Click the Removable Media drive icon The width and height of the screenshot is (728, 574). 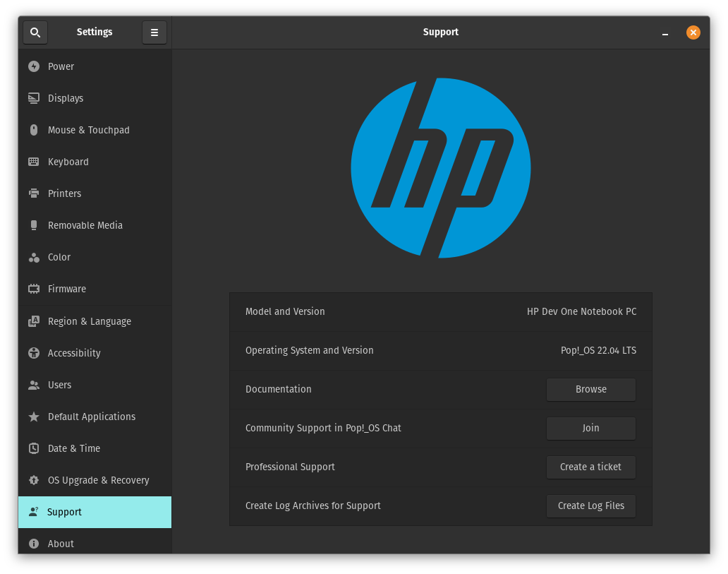click(34, 225)
